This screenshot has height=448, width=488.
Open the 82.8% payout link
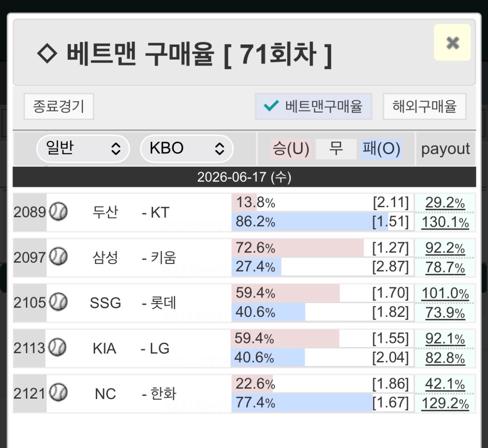[445, 358]
